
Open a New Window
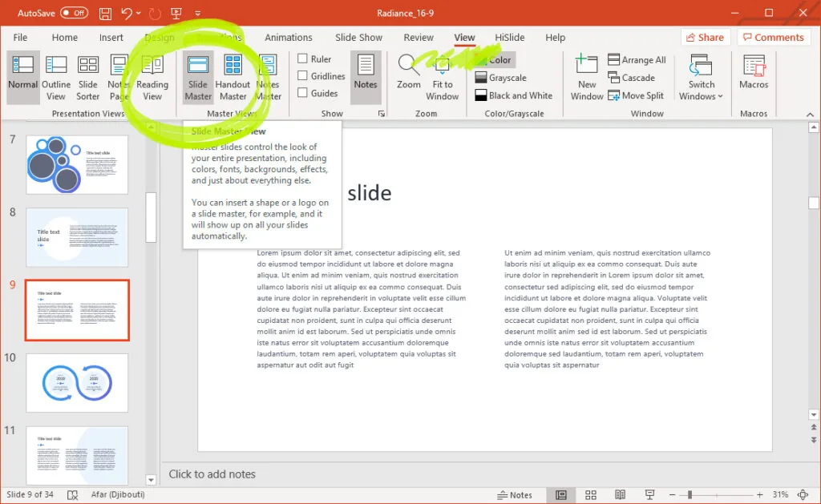pos(586,77)
